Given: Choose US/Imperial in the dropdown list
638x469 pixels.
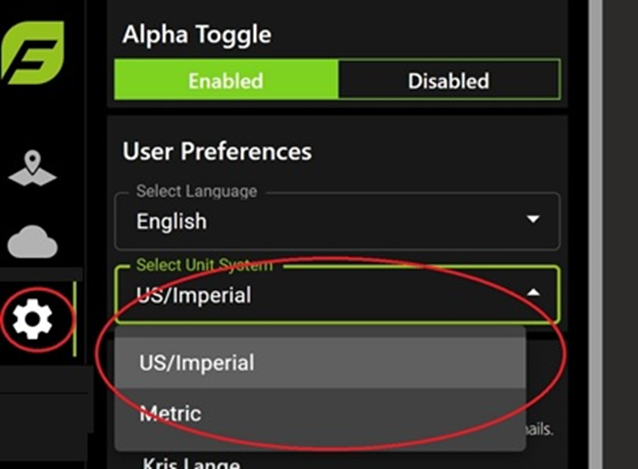Looking at the screenshot, I should point(320,362).
